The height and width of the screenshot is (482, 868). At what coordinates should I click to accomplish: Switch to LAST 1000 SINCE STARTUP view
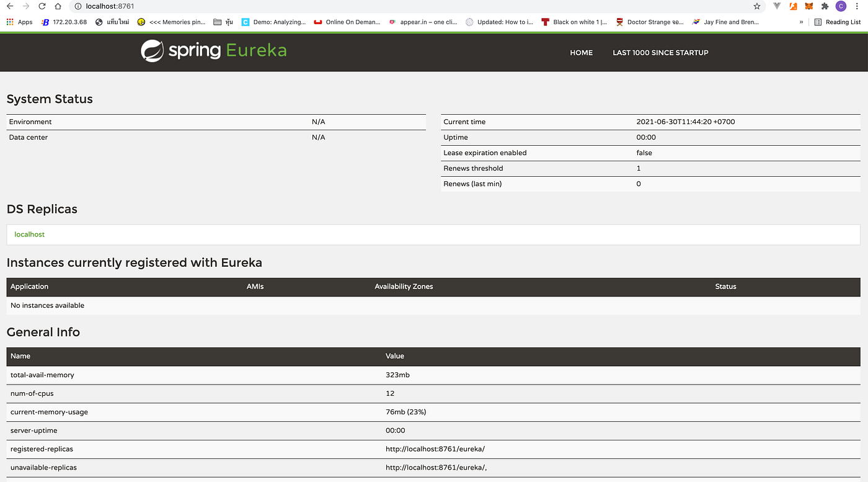pos(660,53)
